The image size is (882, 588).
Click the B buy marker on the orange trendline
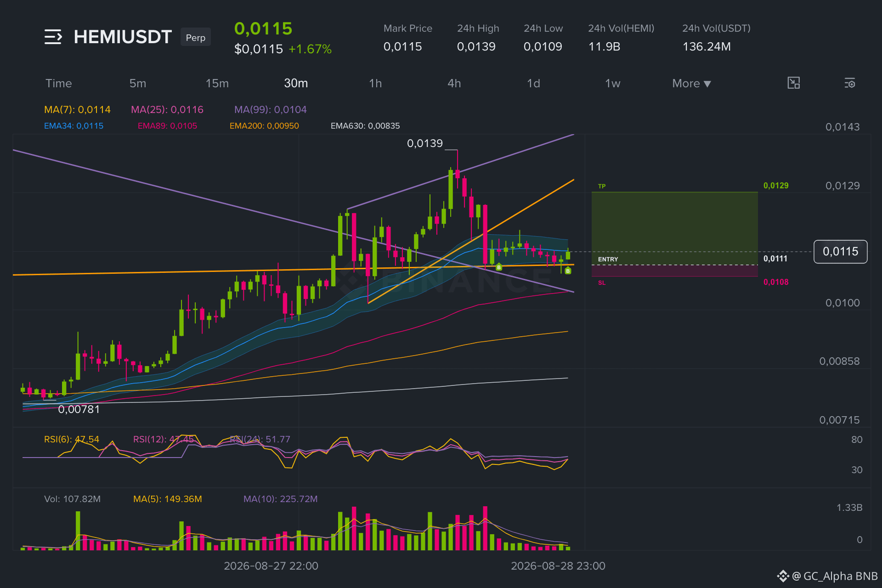pyautogui.click(x=499, y=267)
